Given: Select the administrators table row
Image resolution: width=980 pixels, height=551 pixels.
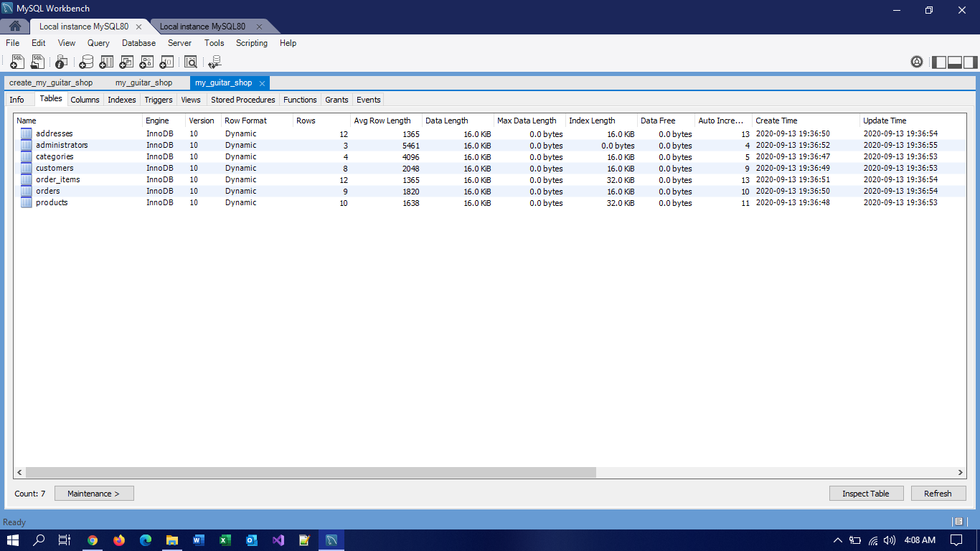Looking at the screenshot, I should [489, 145].
